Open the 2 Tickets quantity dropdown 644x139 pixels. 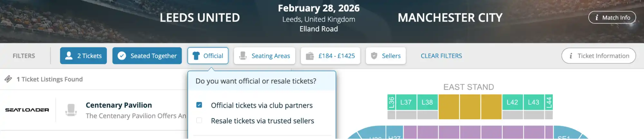(x=83, y=56)
